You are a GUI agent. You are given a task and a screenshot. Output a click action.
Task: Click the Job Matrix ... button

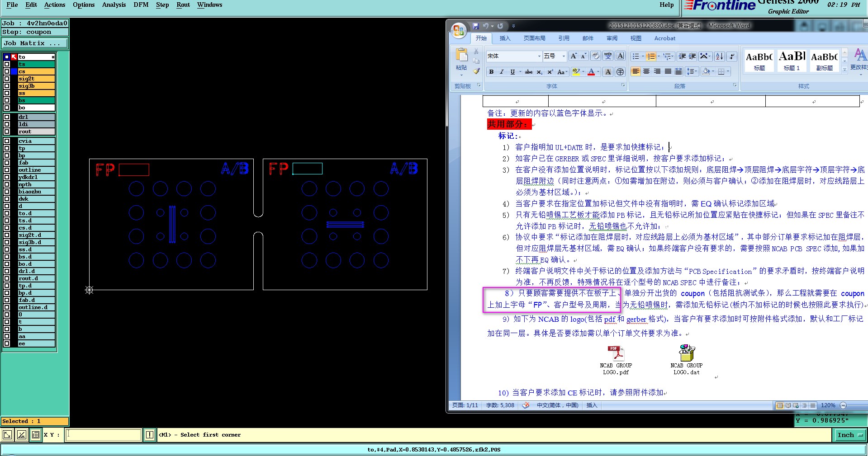35,43
